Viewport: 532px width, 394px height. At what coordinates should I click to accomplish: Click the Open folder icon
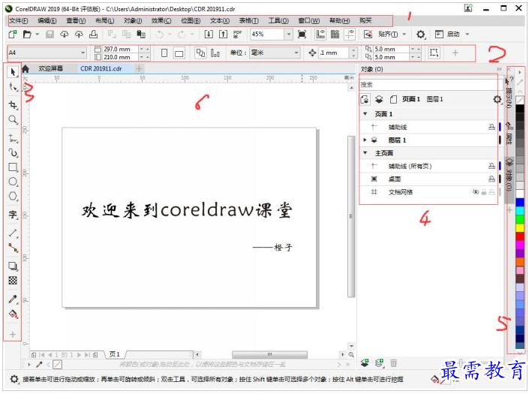[x=27, y=34]
